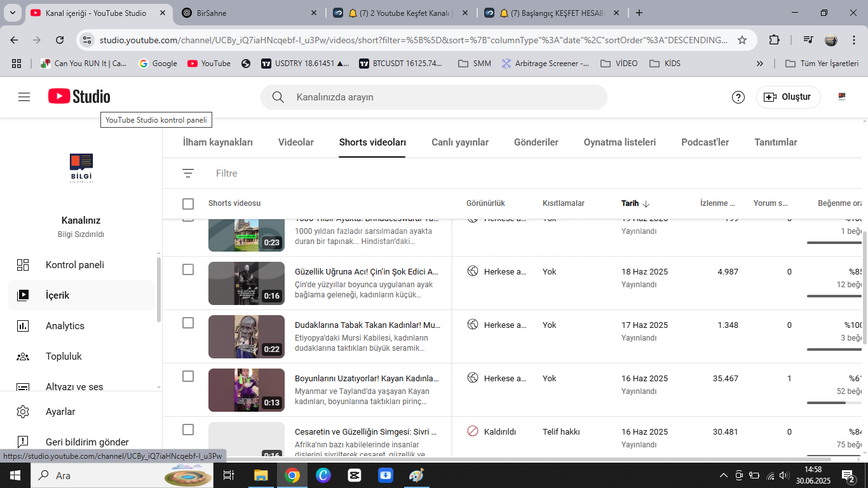Click the search magnifier icon

tap(278, 97)
